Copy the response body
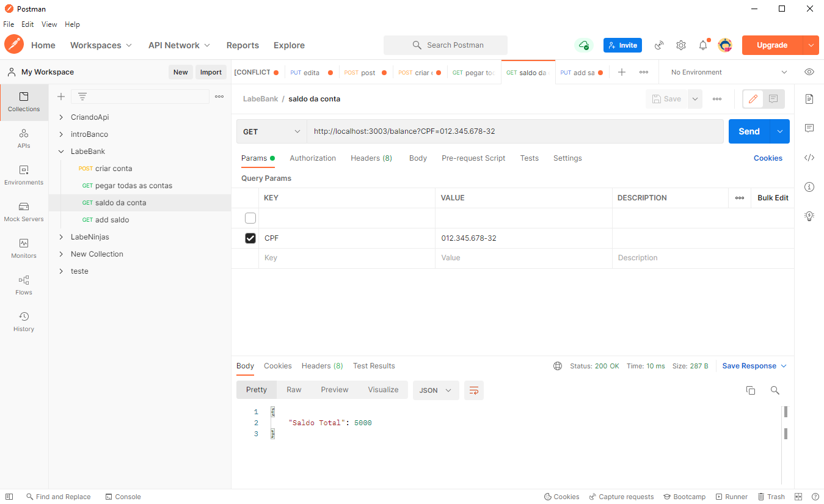824x504 pixels. [x=751, y=390]
